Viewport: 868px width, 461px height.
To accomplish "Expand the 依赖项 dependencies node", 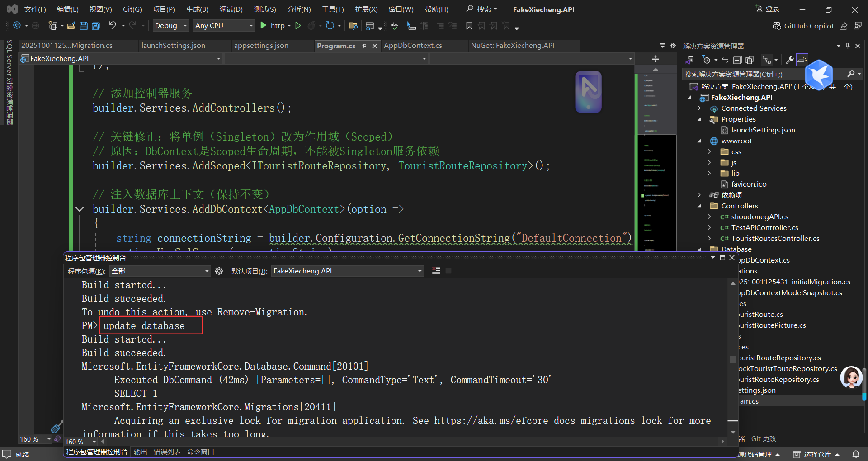I will 699,195.
